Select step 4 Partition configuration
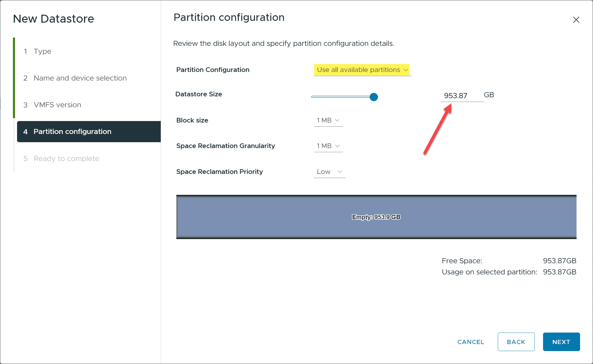Image resolution: width=593 pixels, height=364 pixels. pos(89,132)
